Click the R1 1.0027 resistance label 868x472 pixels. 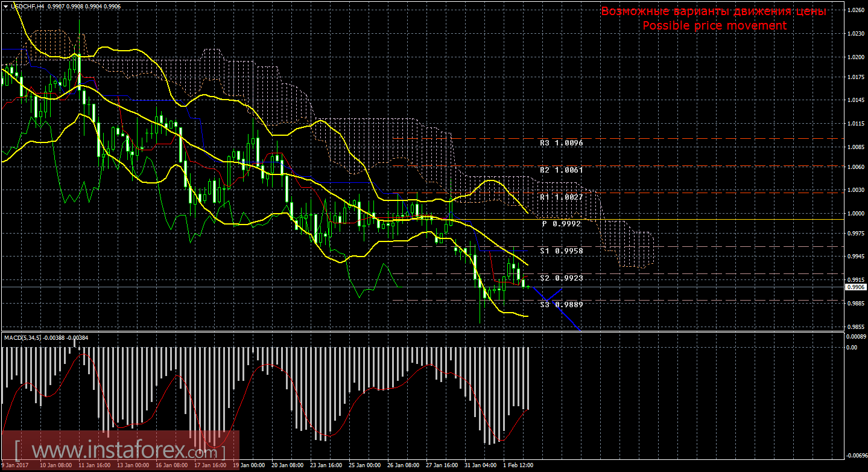click(x=561, y=197)
